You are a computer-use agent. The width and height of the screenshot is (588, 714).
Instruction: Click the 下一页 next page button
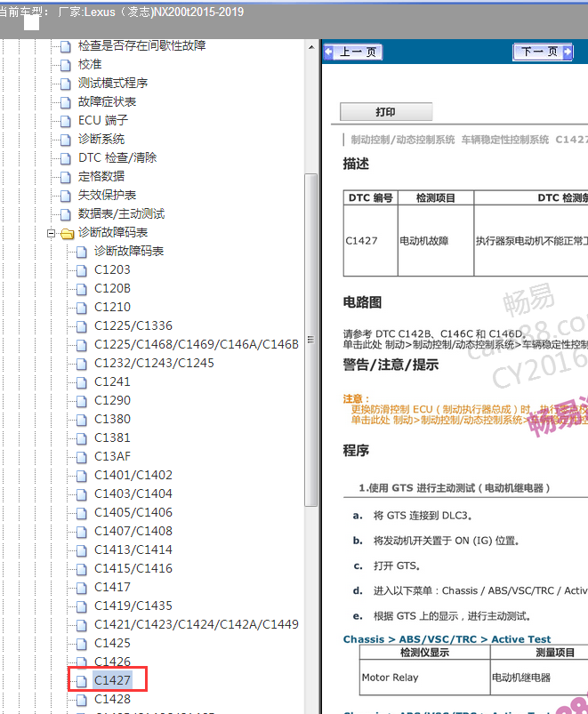(x=543, y=52)
